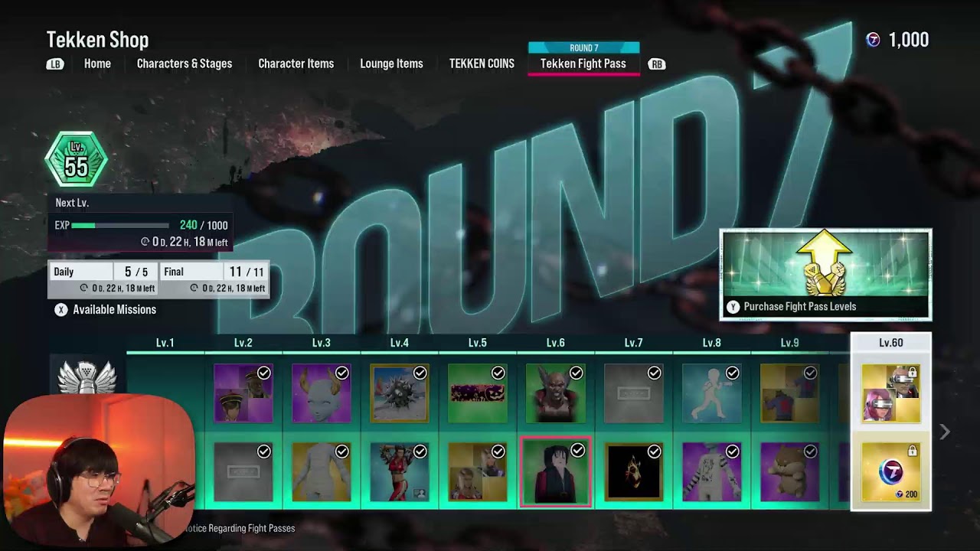980x551 pixels.
Task: Click the Final missions 11/11 counter
Action: [214, 272]
